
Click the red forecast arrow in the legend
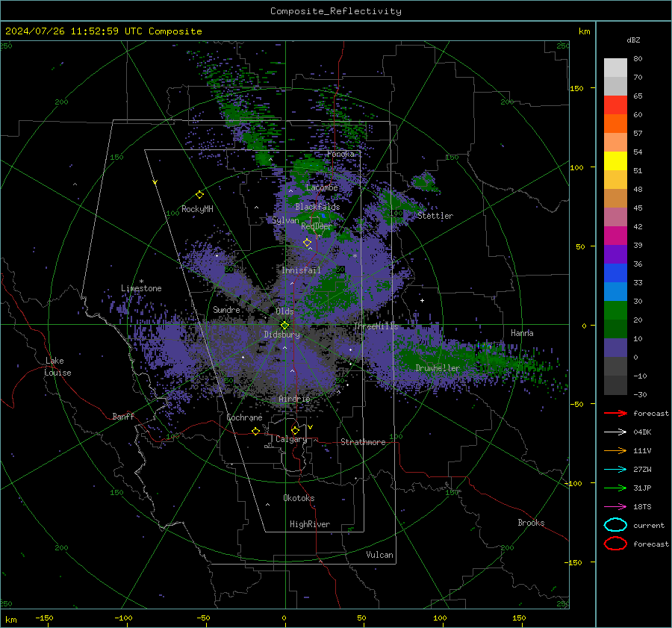[615, 413]
